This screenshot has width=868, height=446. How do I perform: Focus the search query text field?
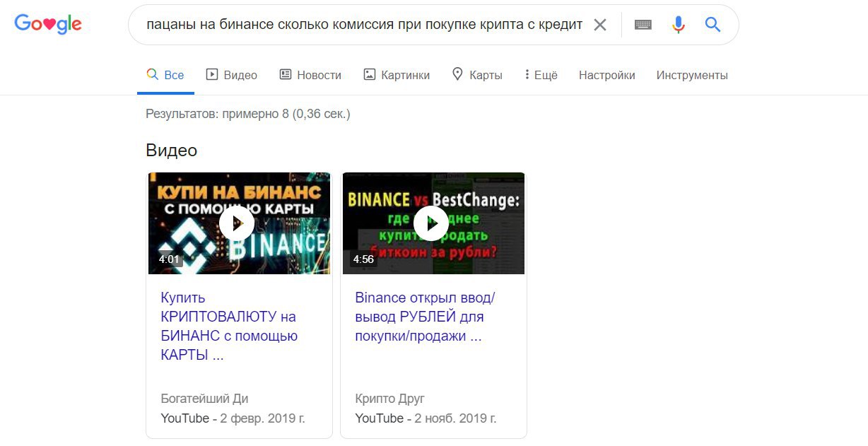(x=364, y=25)
